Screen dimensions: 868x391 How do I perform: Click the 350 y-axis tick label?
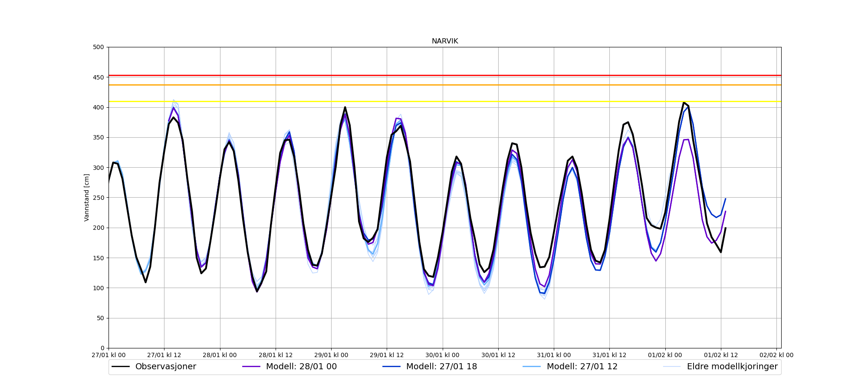tap(99, 137)
